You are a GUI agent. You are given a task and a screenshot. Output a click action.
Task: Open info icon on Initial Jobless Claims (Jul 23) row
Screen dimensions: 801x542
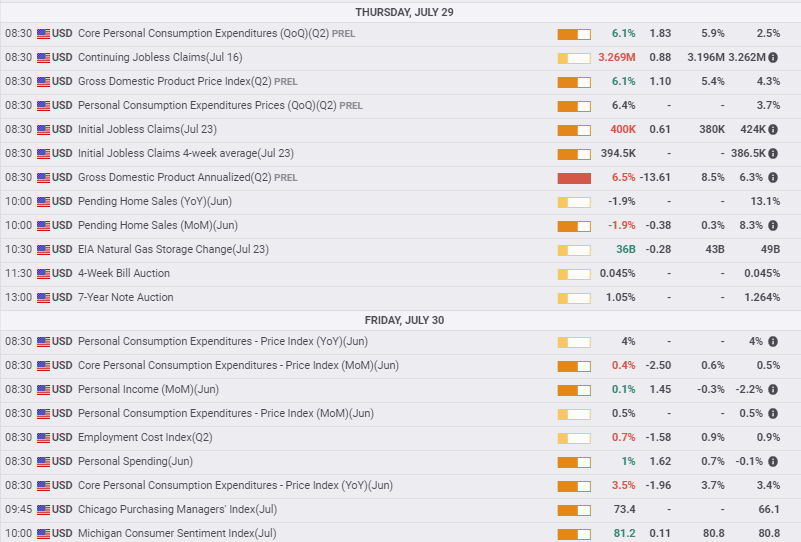click(x=773, y=129)
